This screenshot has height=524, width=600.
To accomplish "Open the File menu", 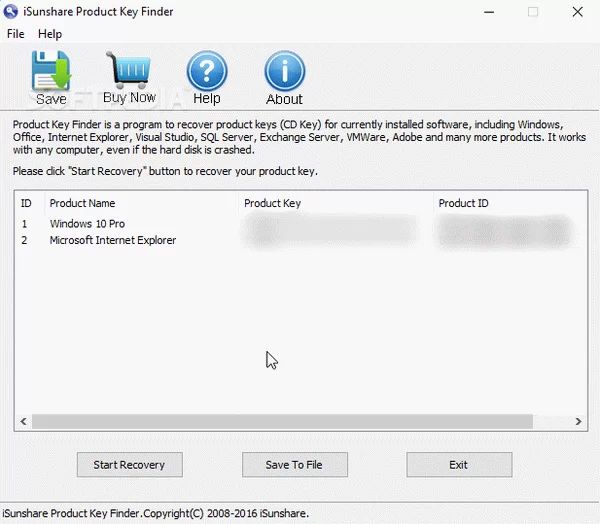I will [x=15, y=34].
